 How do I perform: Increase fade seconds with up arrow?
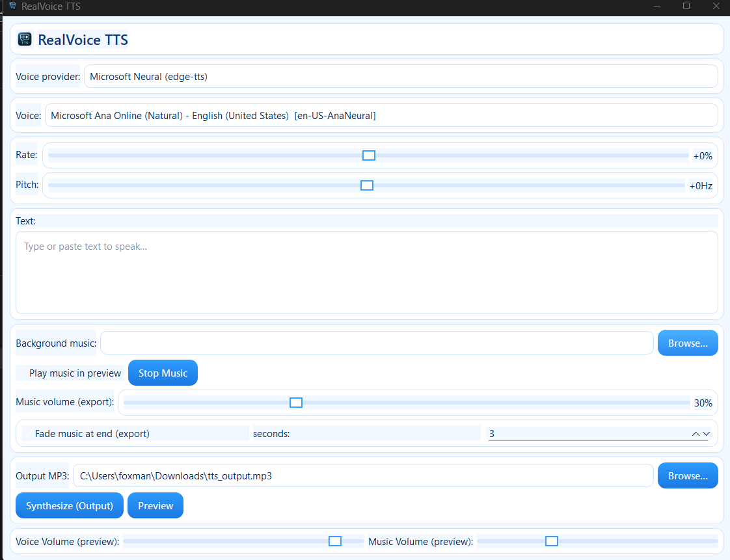pyautogui.click(x=696, y=434)
